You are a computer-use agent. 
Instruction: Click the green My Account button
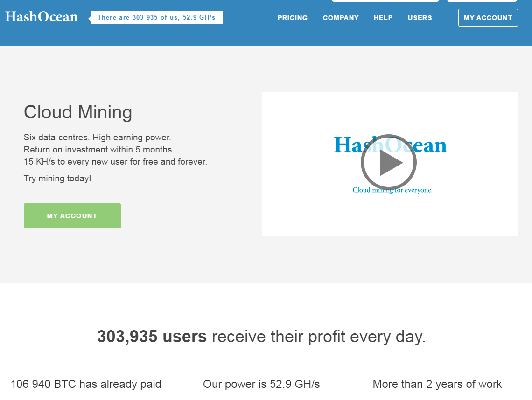[72, 216]
